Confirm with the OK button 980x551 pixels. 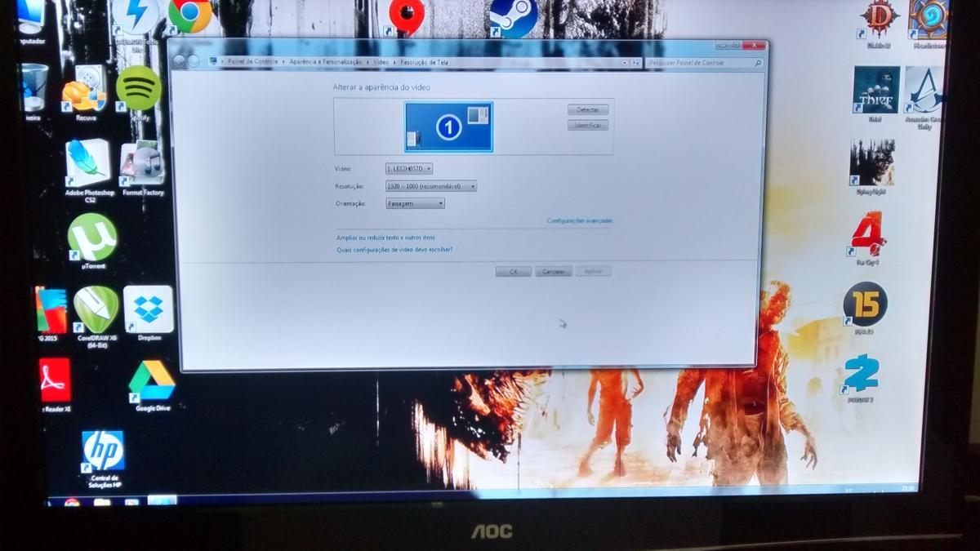(x=514, y=271)
